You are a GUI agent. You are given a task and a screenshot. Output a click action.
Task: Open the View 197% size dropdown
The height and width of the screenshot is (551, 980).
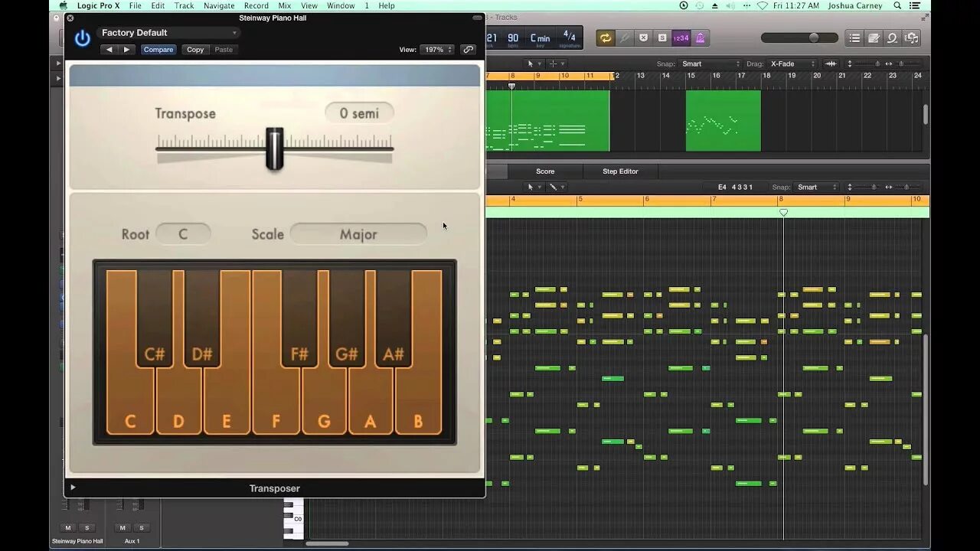pyautogui.click(x=439, y=50)
